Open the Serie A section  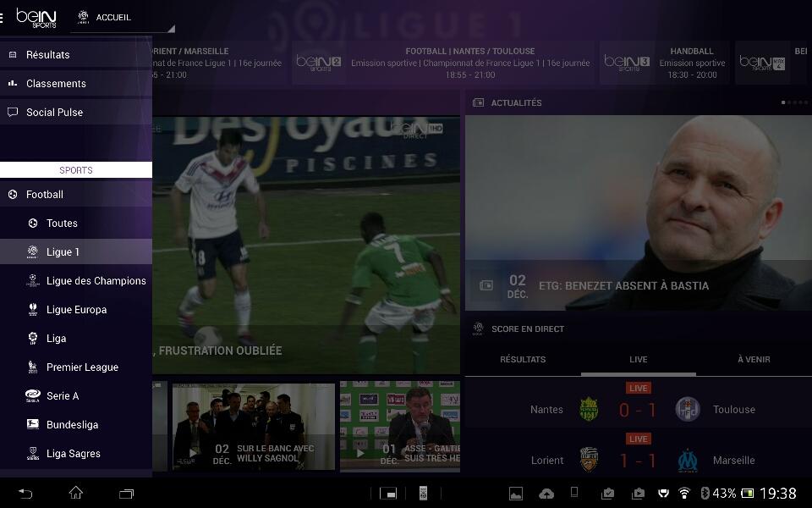click(x=63, y=395)
